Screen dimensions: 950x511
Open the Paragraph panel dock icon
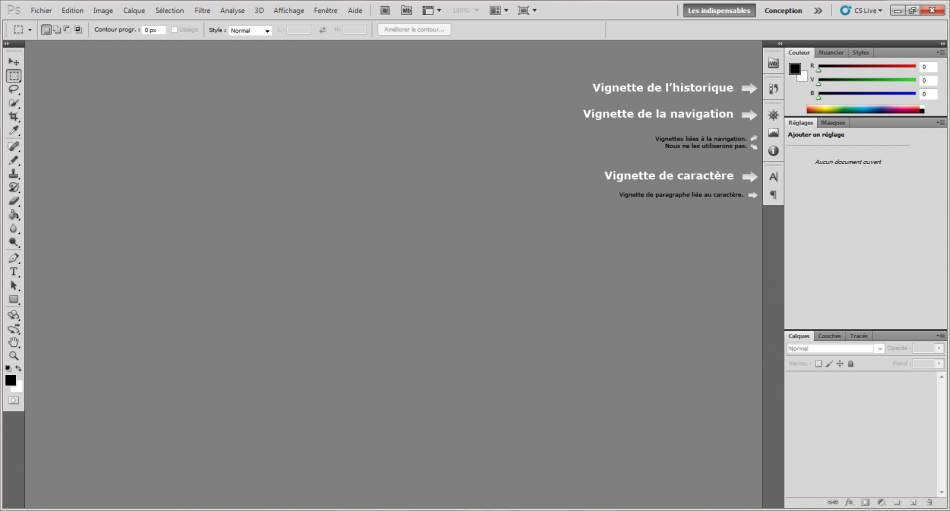(x=773, y=195)
